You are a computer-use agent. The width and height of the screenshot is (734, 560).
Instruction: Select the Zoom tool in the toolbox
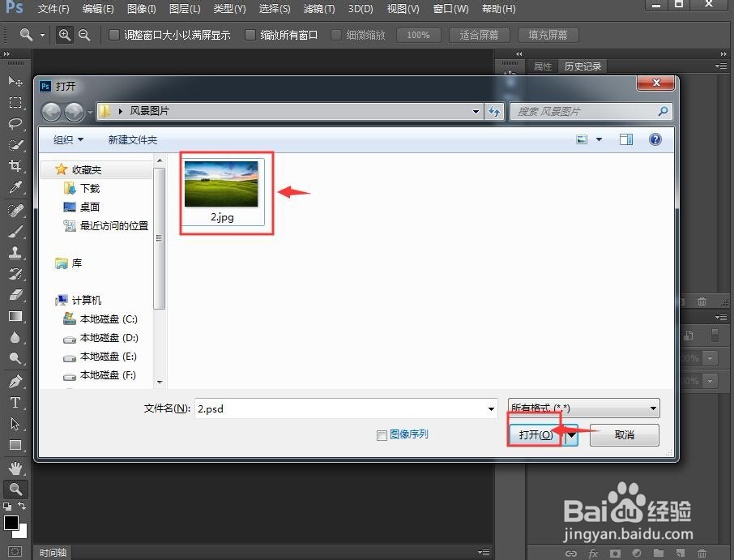coord(15,489)
